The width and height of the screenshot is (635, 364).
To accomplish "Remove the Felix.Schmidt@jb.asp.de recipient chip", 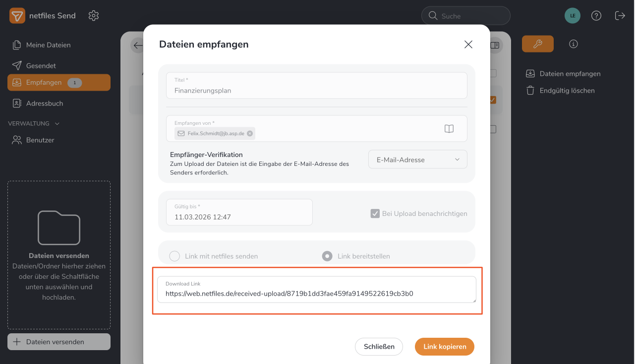I will [250, 133].
